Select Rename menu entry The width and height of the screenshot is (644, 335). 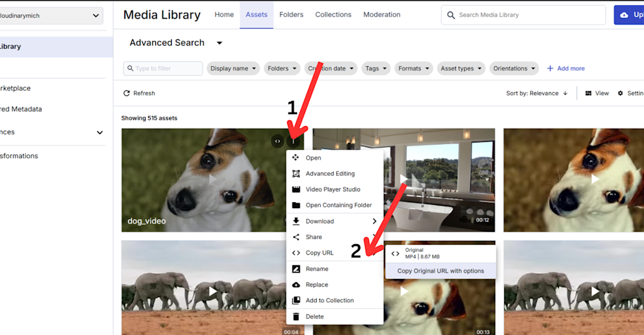pos(335,269)
